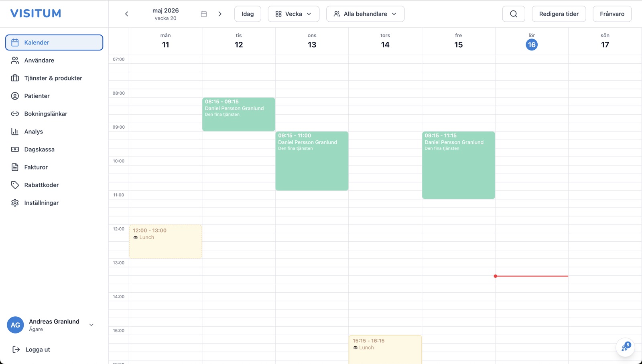Click the Frånvaro button
Viewport: 642px width, 364px height.
click(612, 14)
